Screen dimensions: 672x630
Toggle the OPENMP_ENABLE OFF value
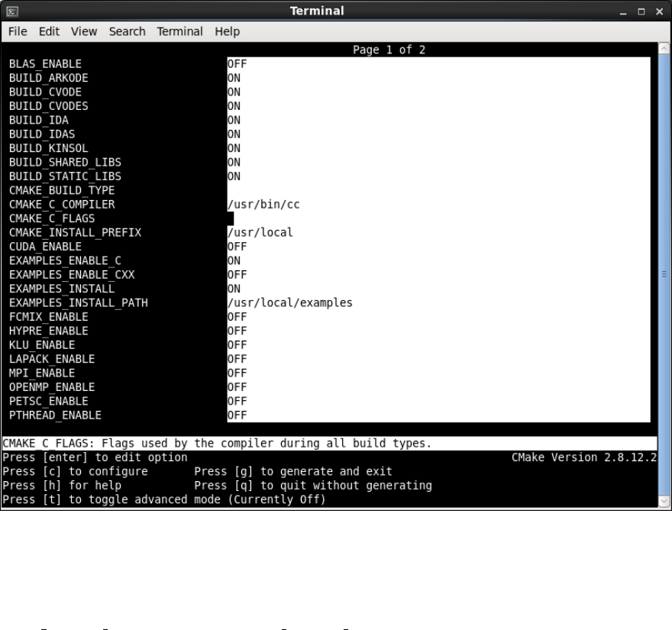tap(237, 387)
